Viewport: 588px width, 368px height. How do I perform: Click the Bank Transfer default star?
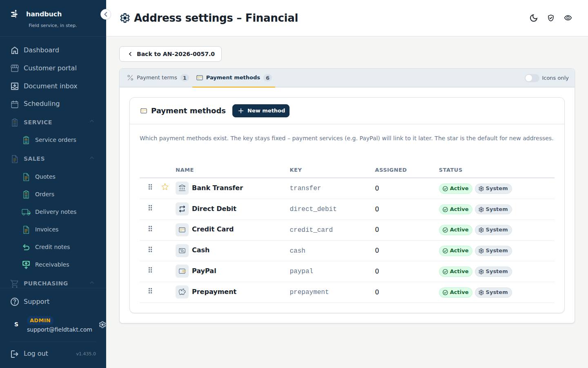click(x=165, y=187)
